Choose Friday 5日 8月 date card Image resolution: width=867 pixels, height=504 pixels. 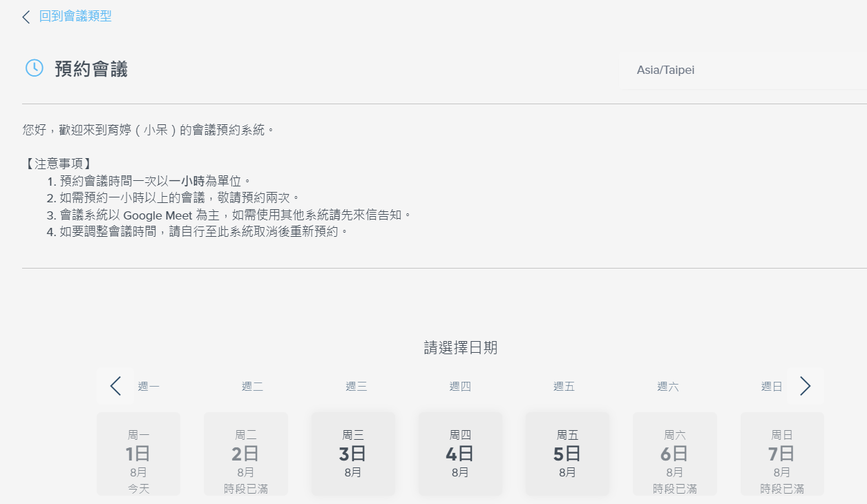tap(567, 454)
